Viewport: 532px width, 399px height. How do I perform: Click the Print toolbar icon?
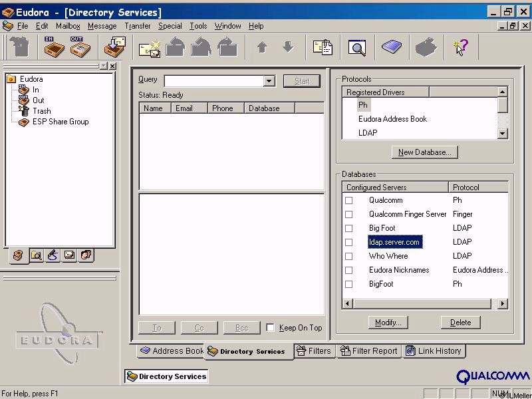coord(426,47)
